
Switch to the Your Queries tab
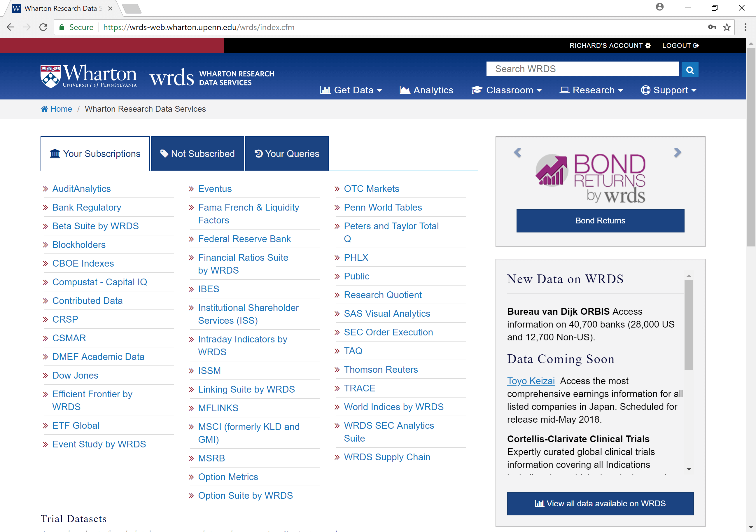coord(286,154)
